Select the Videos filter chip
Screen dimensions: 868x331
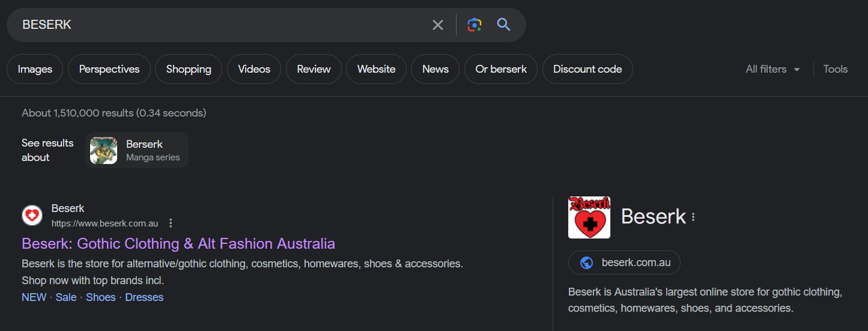(254, 69)
